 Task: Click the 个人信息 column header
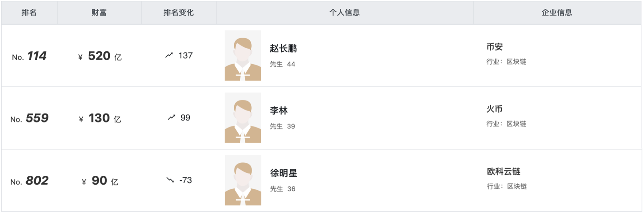tap(344, 13)
